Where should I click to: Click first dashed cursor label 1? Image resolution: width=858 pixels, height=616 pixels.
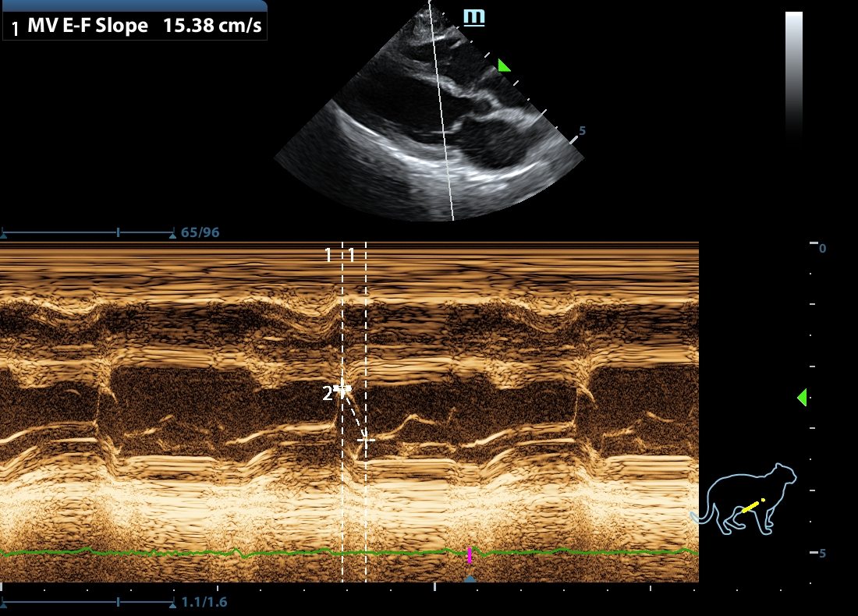point(328,255)
